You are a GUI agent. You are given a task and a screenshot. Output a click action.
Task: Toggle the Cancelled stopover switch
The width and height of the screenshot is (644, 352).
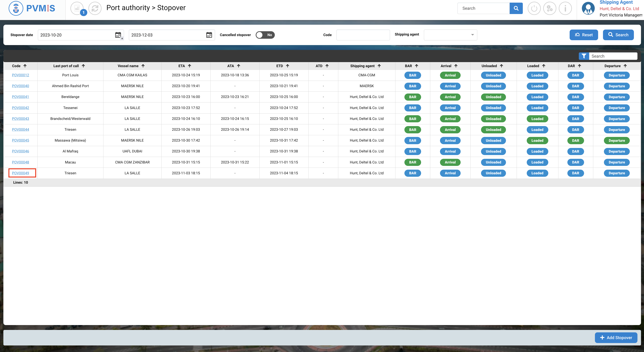tap(265, 35)
